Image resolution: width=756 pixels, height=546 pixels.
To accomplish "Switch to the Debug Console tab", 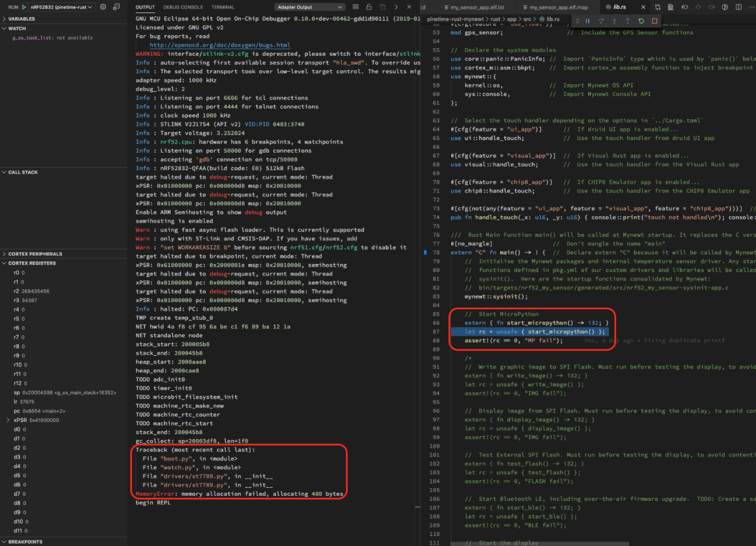I will coord(183,7).
